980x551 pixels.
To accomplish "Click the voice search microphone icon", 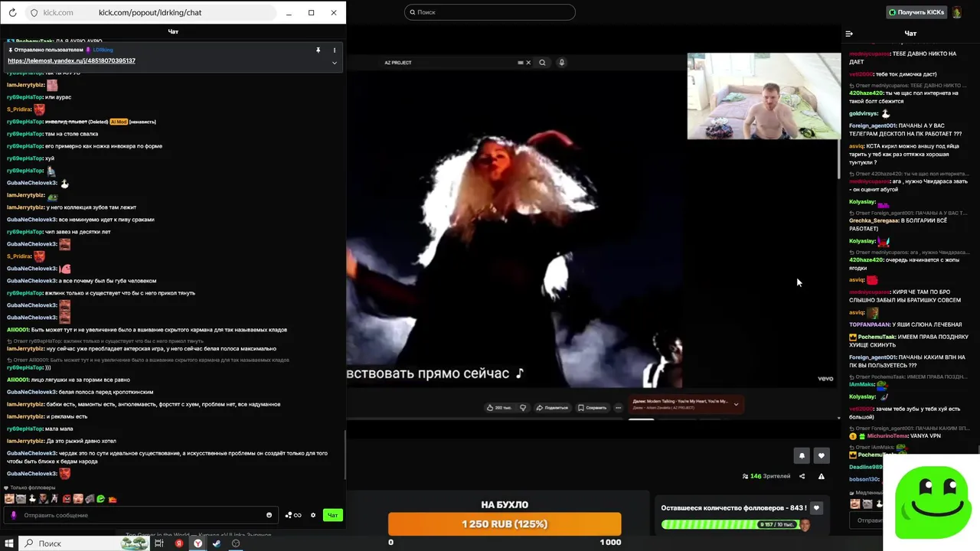I will coord(561,63).
